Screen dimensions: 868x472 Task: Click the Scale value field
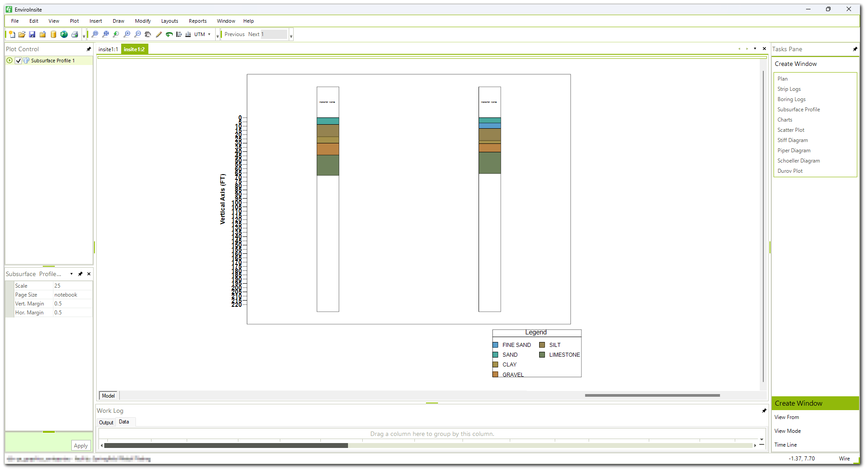(x=73, y=286)
